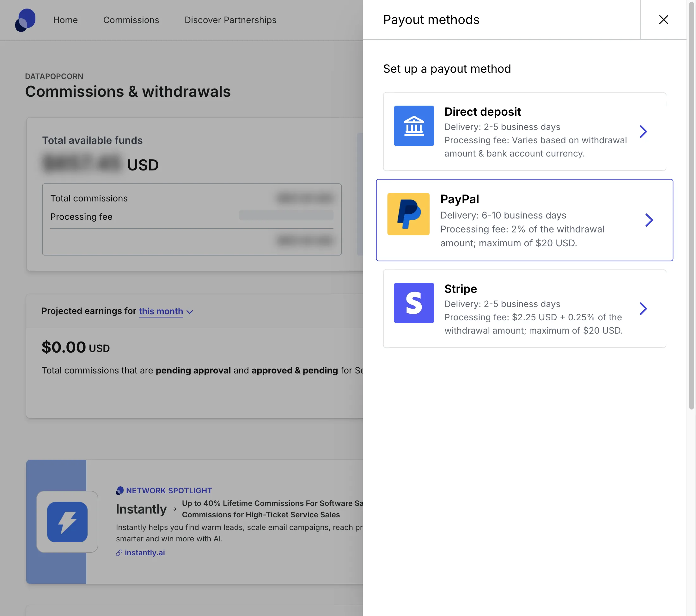
Task: Click the PayPal logo icon
Action: point(408,214)
